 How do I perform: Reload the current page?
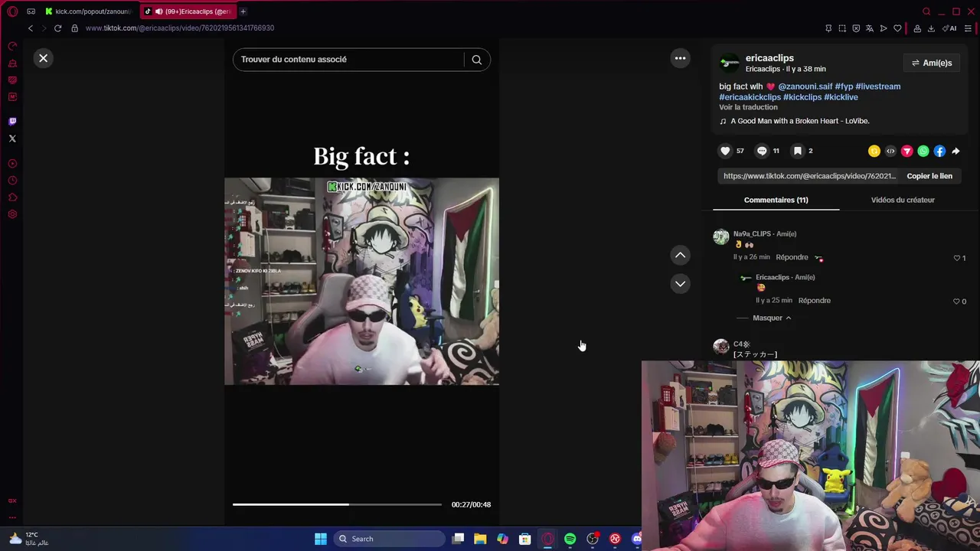click(x=57, y=28)
